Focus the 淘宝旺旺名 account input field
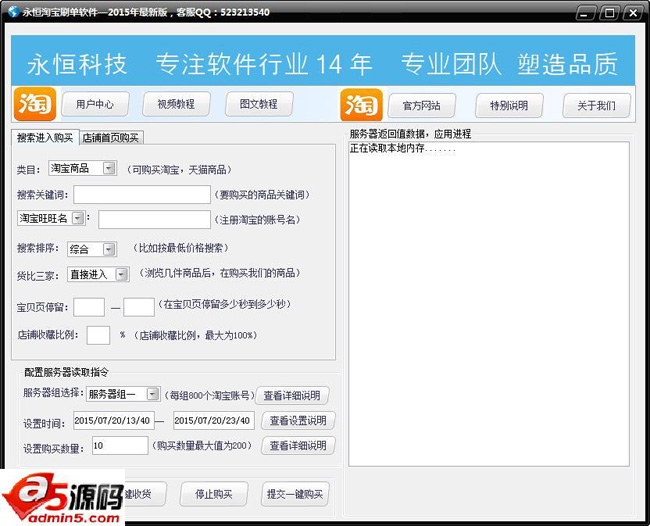 155,219
